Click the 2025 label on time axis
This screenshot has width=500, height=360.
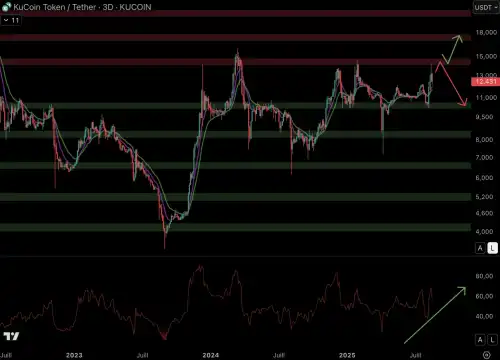(x=347, y=355)
